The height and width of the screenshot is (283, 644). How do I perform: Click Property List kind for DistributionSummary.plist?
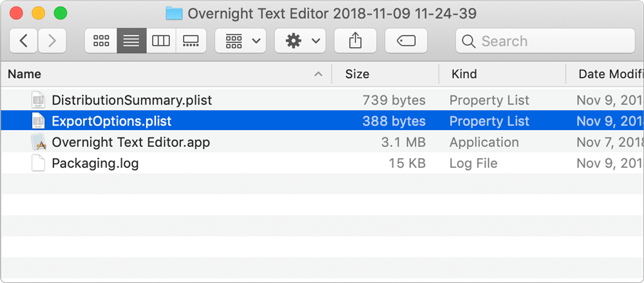point(489,100)
